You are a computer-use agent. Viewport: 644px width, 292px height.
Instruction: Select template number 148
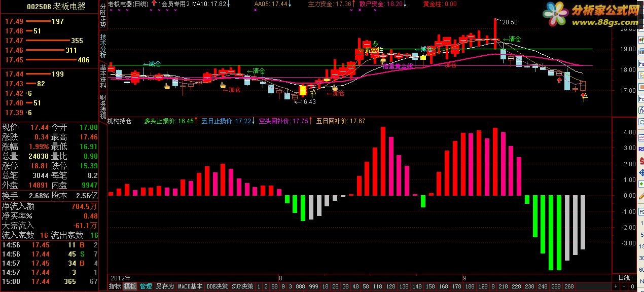pos(418,286)
